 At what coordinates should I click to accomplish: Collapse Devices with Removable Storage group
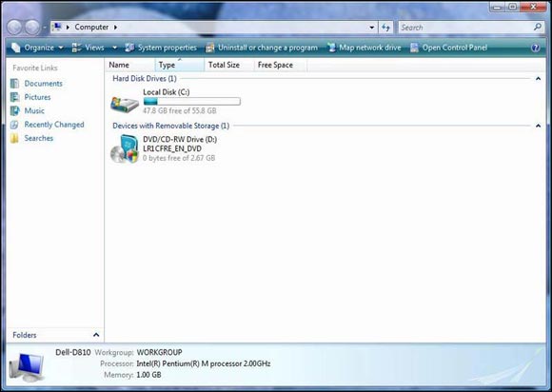(538, 126)
